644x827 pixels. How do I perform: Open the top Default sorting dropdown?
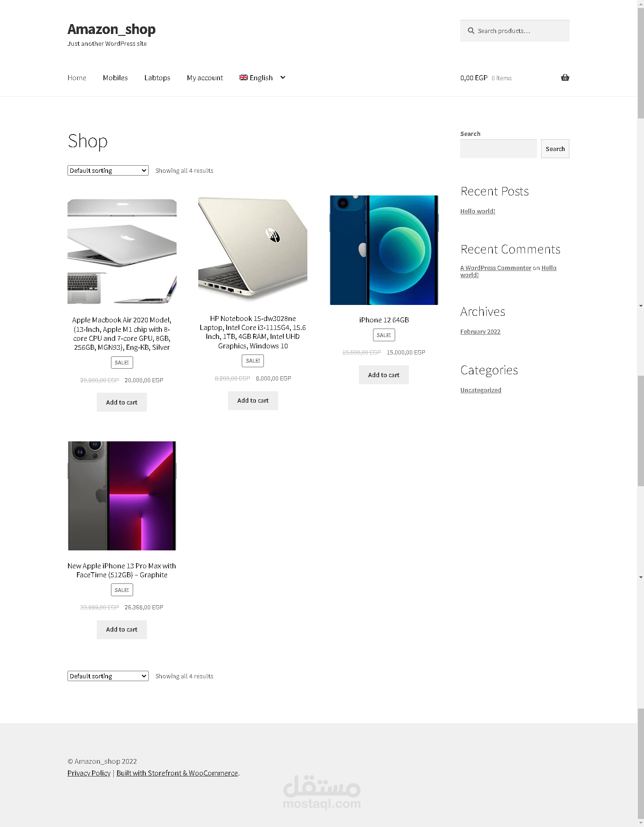pyautogui.click(x=108, y=170)
